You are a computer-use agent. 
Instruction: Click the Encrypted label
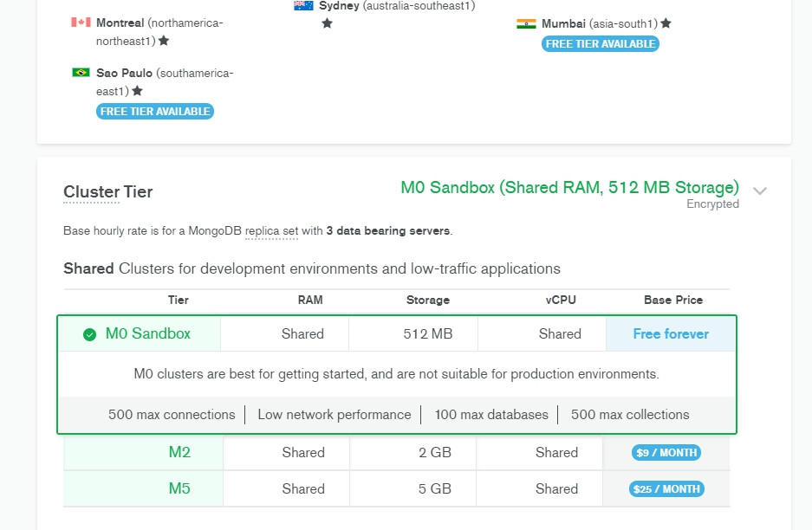(x=712, y=204)
